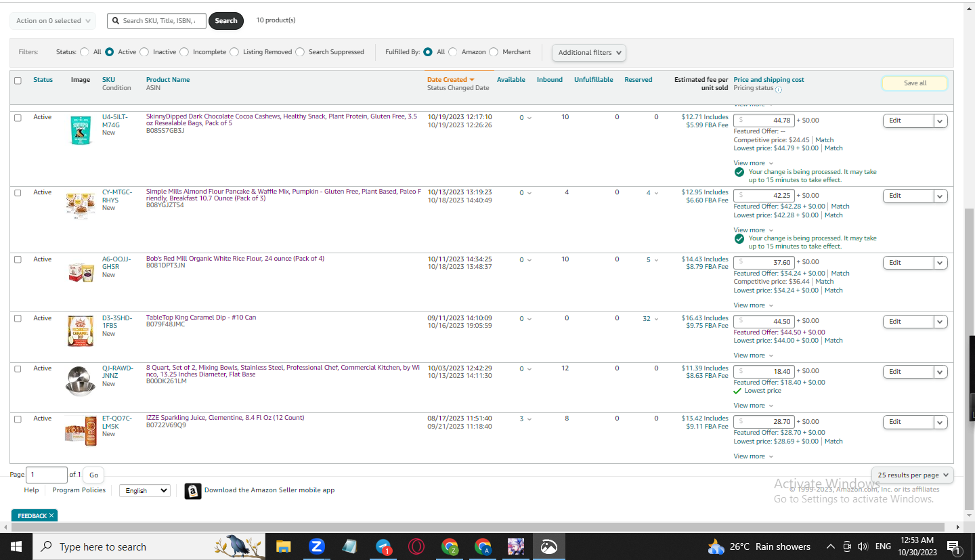Open the Program Policies link

79,490
